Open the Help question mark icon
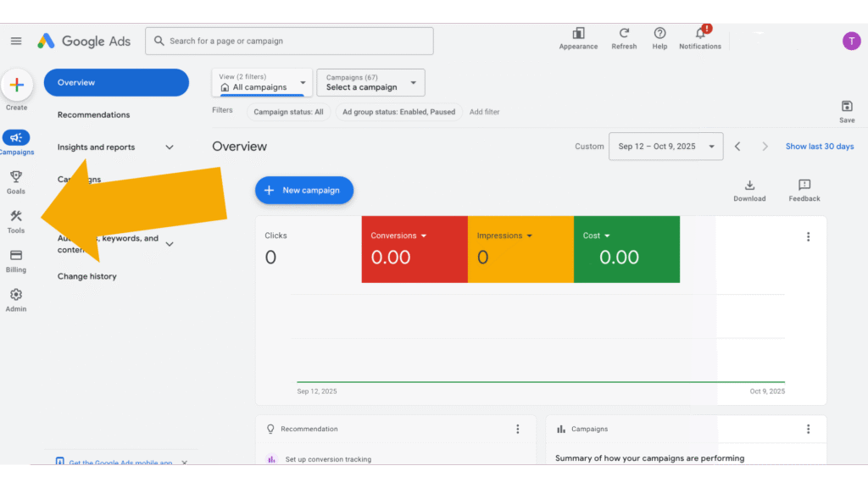 point(659,34)
